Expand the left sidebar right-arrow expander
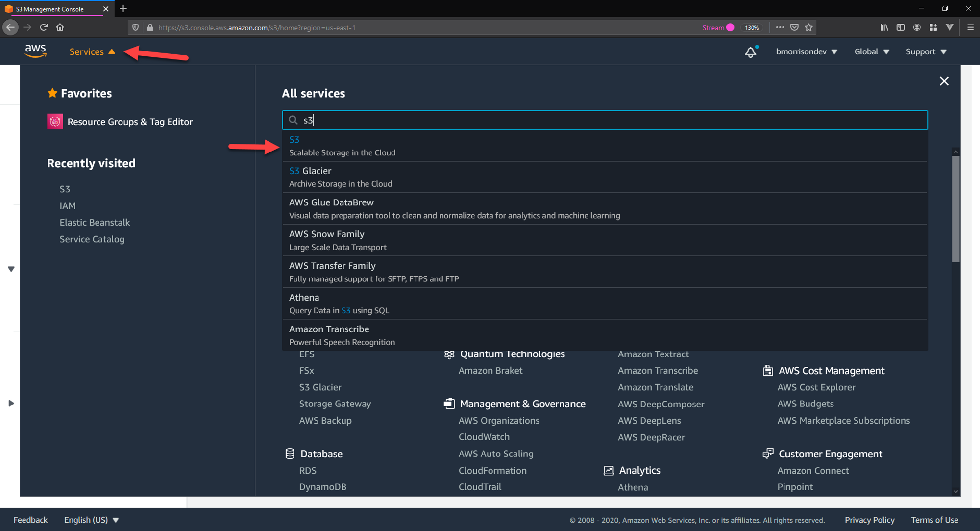 (11, 403)
